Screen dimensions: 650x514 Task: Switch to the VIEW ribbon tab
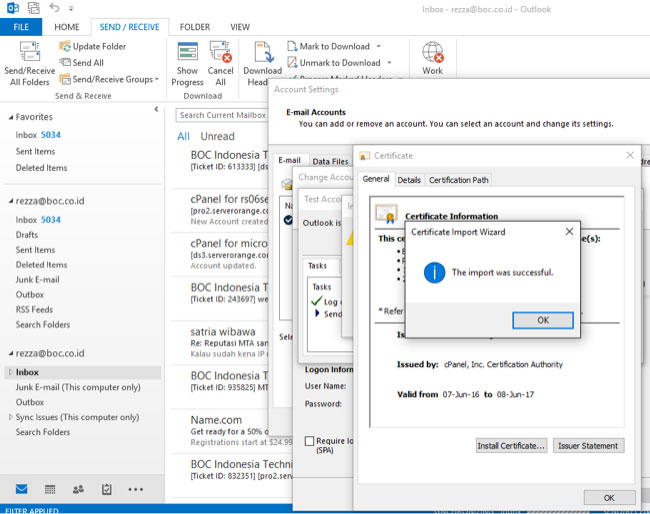pos(240,27)
